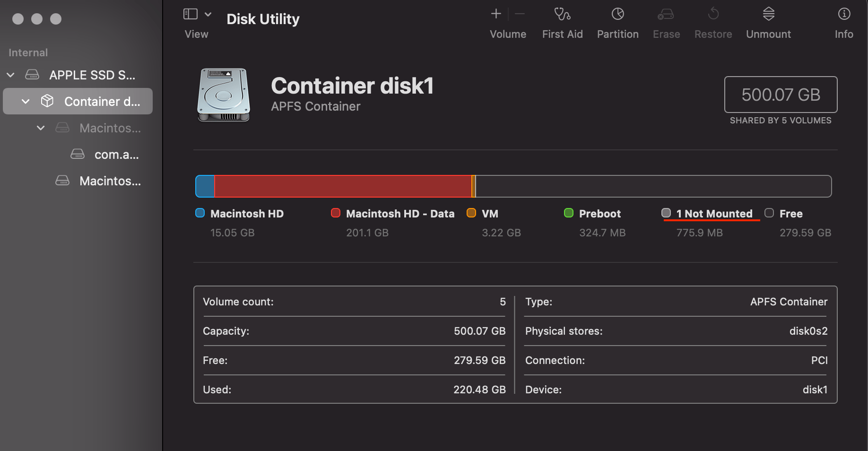Add a new APFS volume
The height and width of the screenshot is (451, 868).
click(x=495, y=14)
